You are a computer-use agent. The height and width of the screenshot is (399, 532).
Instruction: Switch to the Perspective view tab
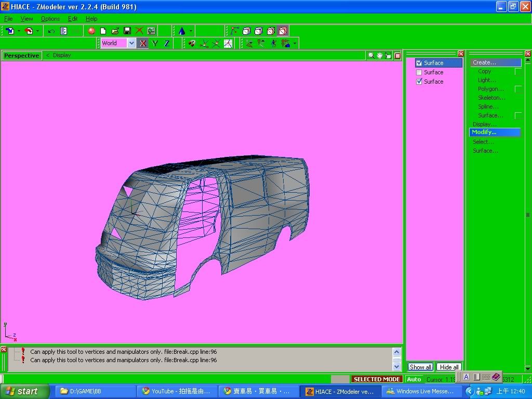21,56
